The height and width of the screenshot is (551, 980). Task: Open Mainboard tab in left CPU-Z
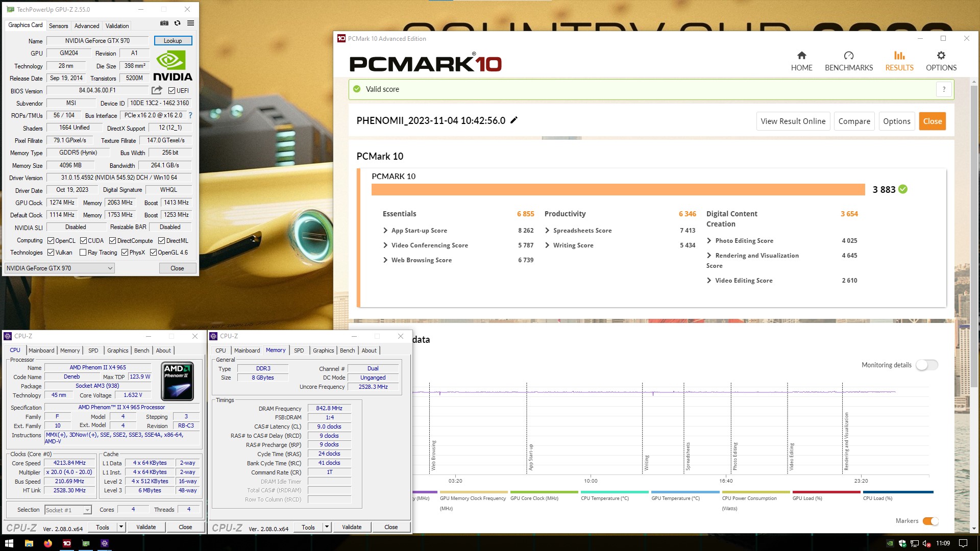[41, 350]
